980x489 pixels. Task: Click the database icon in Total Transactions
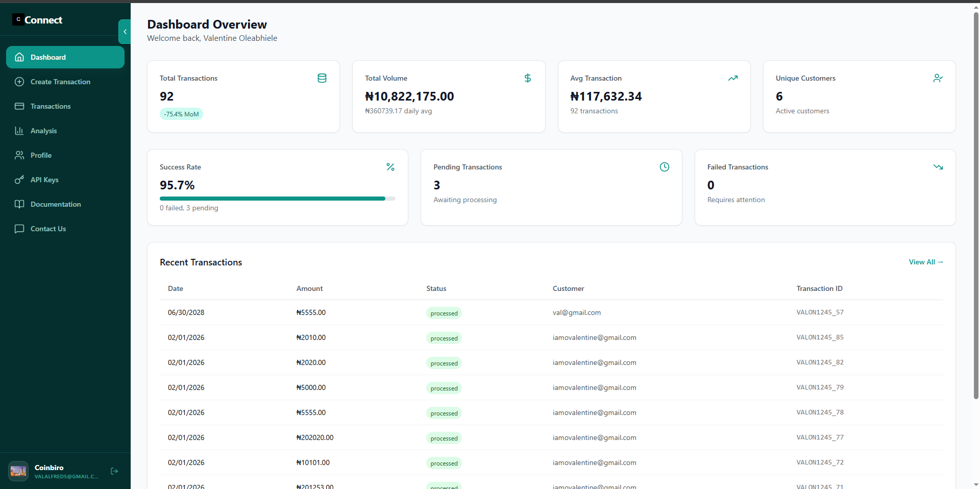click(322, 78)
